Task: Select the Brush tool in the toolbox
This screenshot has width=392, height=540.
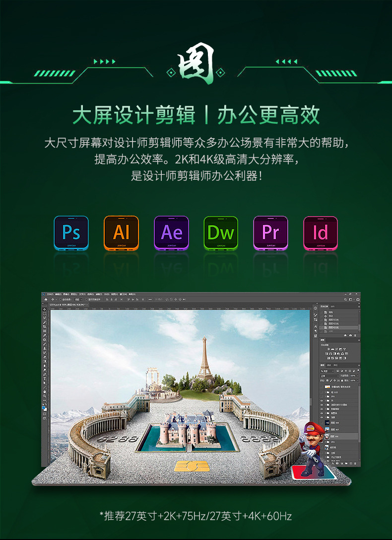Action: pos(44,344)
